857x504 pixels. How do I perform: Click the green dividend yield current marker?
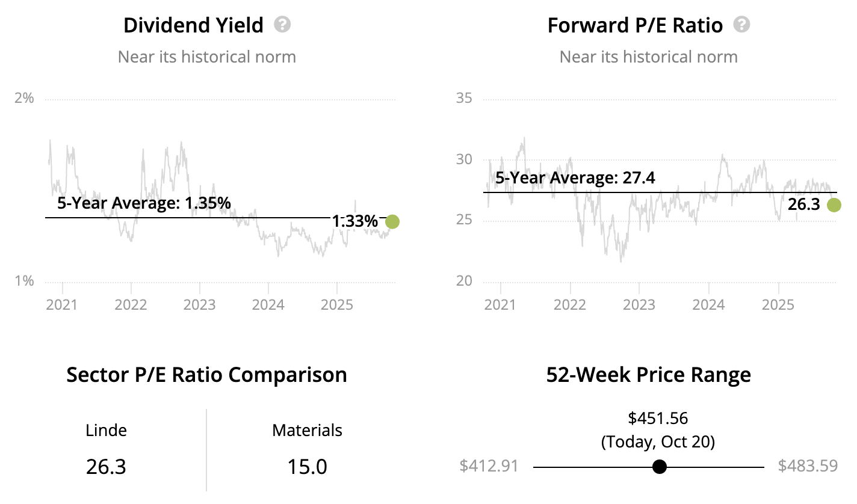tap(392, 222)
